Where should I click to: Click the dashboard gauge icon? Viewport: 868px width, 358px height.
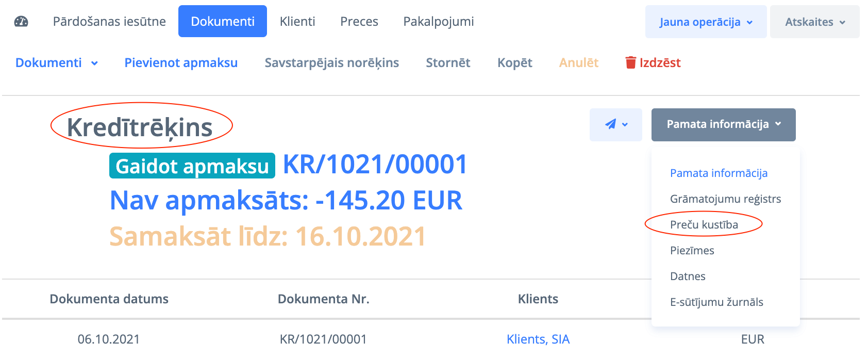click(x=21, y=22)
